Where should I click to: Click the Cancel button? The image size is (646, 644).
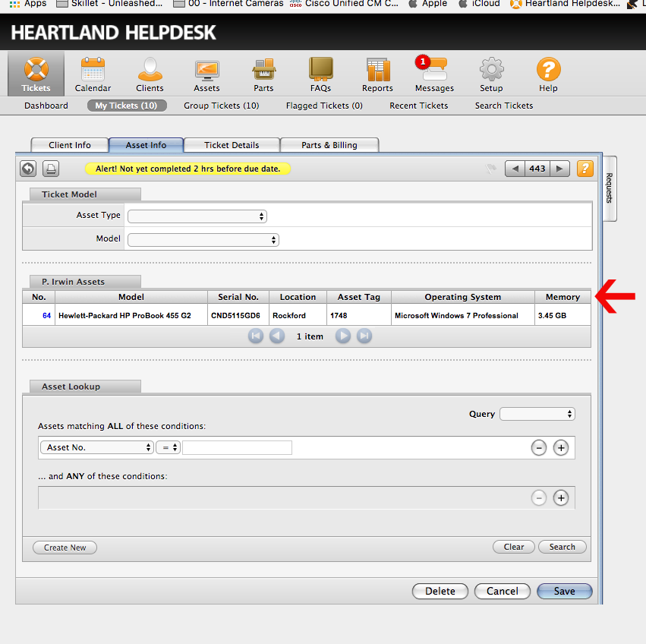coord(503,592)
